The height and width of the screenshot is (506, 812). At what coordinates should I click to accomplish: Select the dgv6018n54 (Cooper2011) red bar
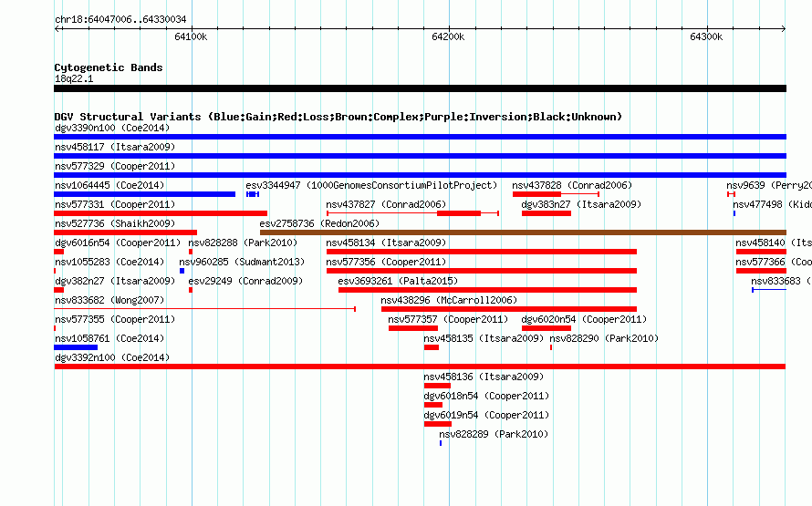click(x=433, y=405)
